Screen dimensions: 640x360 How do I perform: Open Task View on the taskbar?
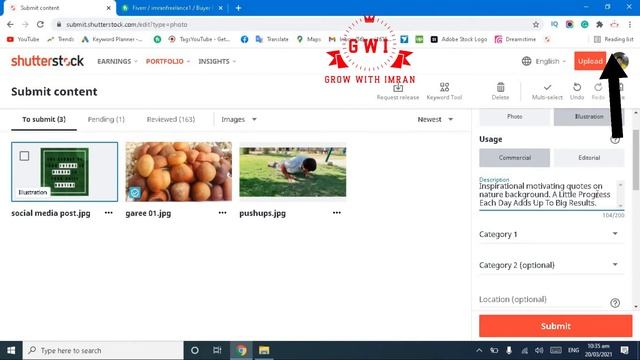tap(217, 350)
